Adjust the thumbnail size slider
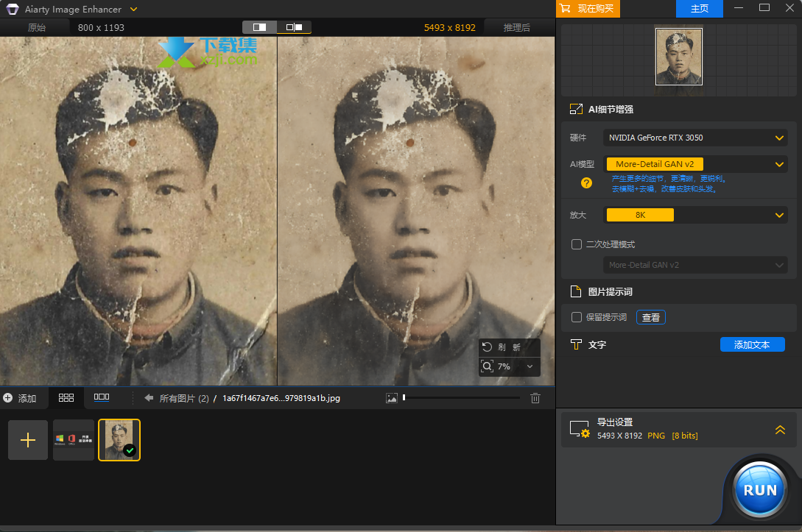Screen dimensions: 802x532 click(x=461, y=397)
